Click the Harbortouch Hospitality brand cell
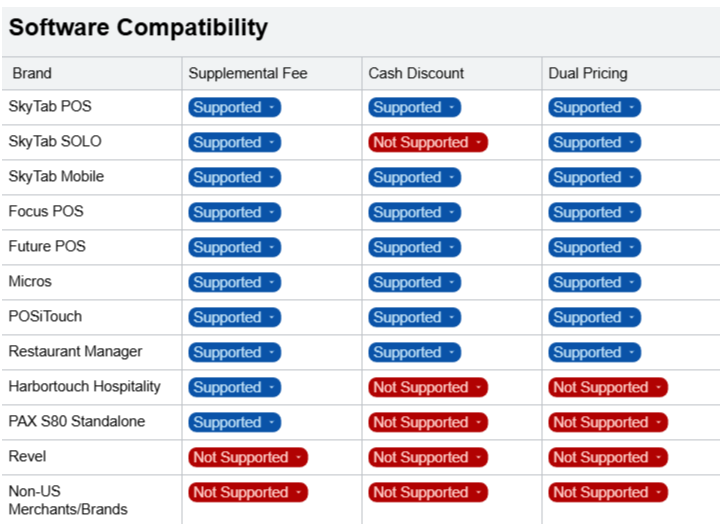This screenshot has height=525, width=724. click(x=84, y=387)
